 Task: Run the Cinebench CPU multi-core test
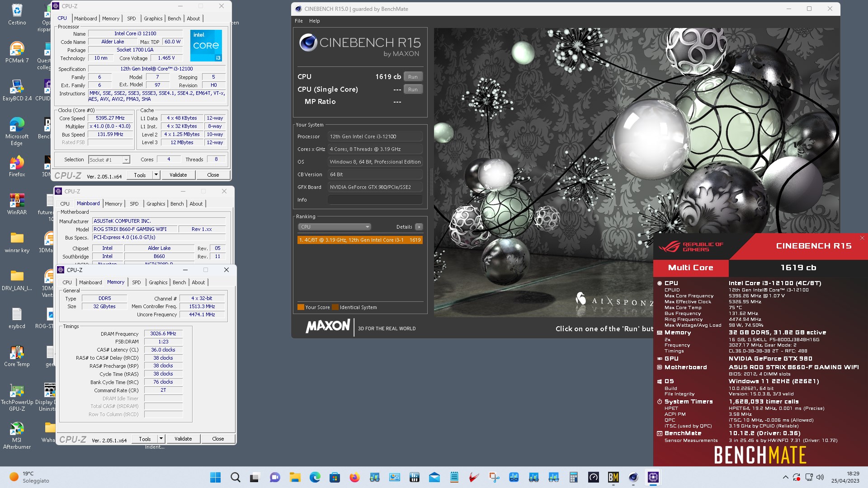click(413, 77)
